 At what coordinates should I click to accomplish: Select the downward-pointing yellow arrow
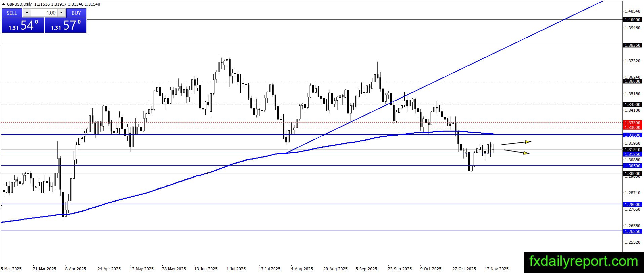pyautogui.click(x=517, y=152)
